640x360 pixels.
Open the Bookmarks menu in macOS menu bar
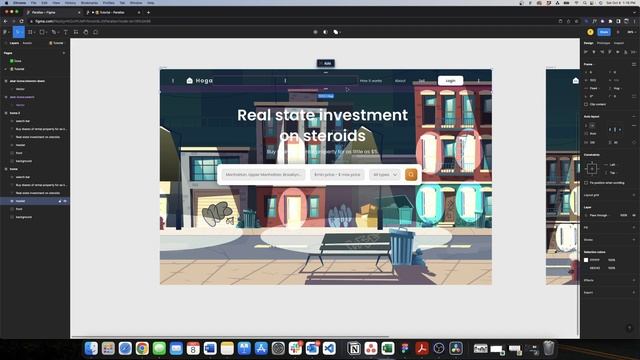pos(89,3)
